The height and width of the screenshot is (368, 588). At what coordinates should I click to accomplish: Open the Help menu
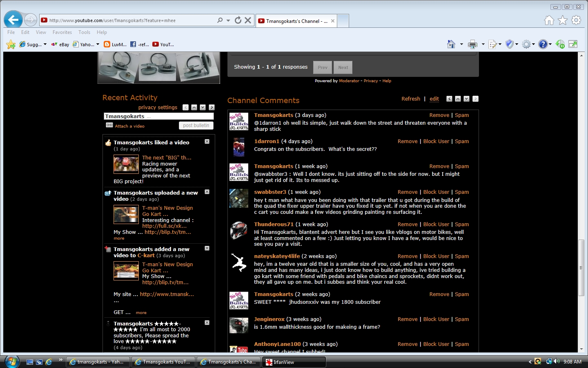click(102, 32)
